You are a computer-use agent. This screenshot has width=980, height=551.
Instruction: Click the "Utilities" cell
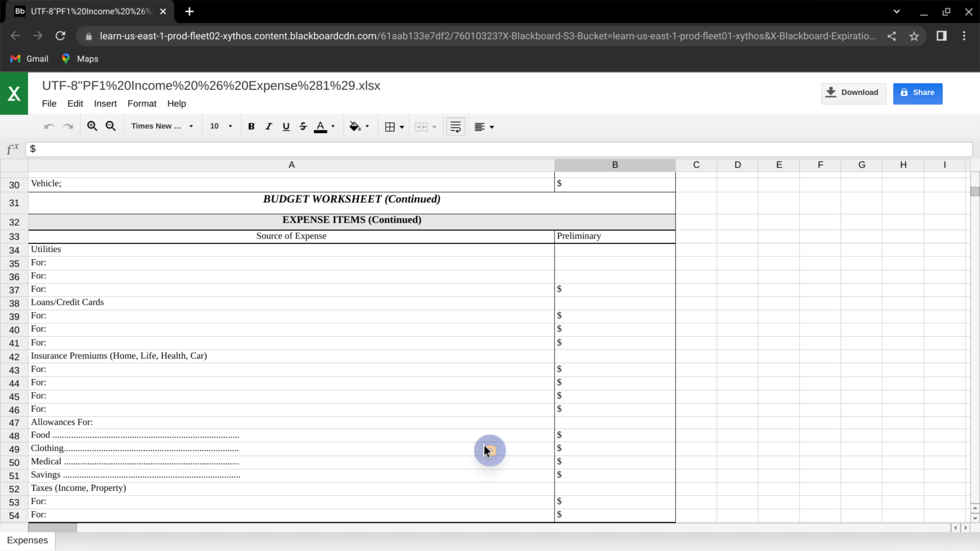coord(291,249)
